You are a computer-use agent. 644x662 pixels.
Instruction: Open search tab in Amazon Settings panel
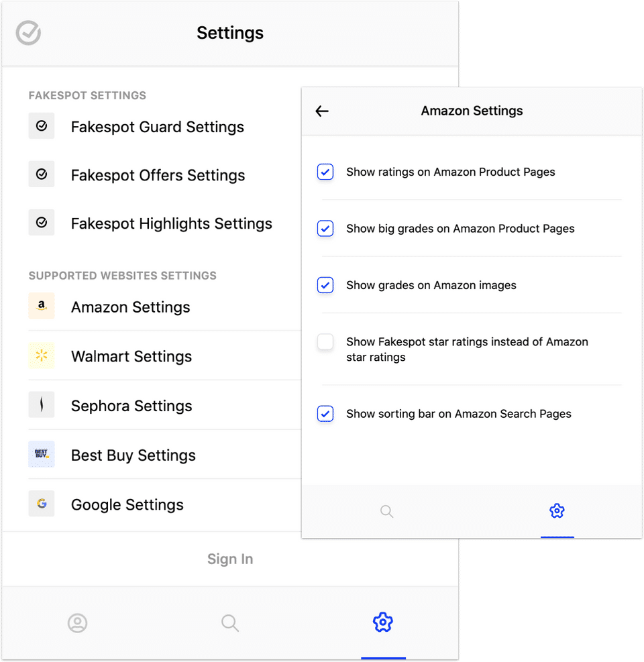(386, 511)
